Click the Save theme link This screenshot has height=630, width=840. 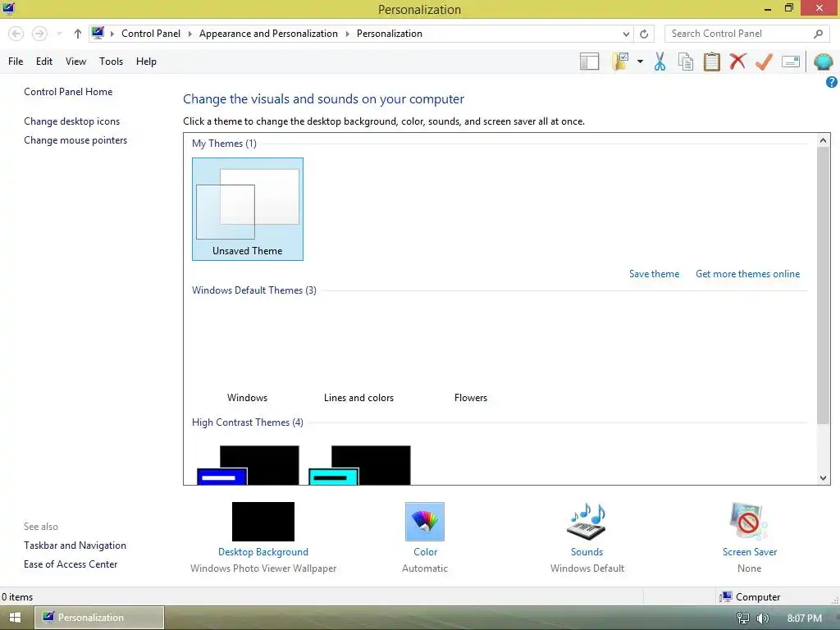point(654,274)
